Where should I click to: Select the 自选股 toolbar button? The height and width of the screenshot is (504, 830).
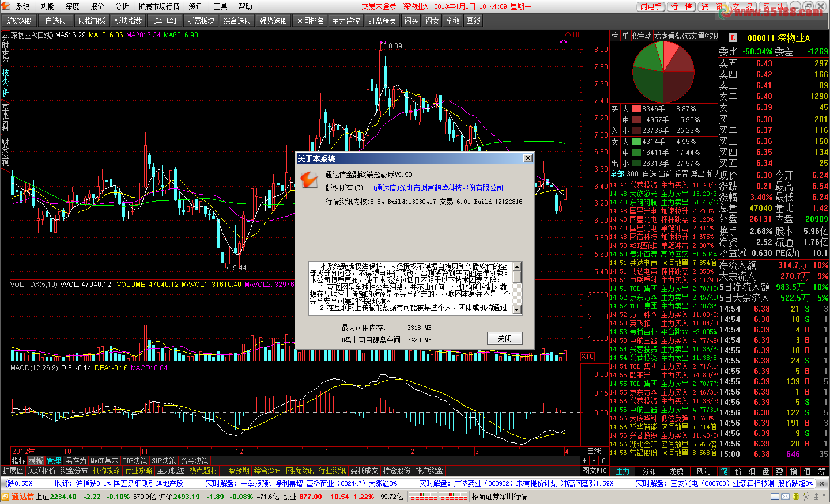pos(56,21)
